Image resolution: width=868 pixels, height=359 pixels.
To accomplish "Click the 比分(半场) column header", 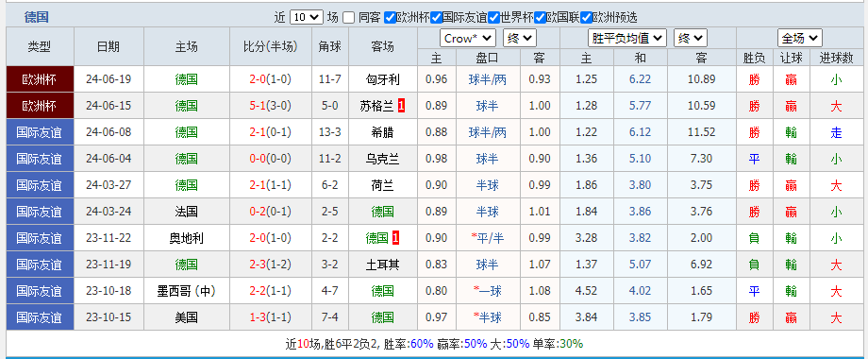I will tap(271, 47).
